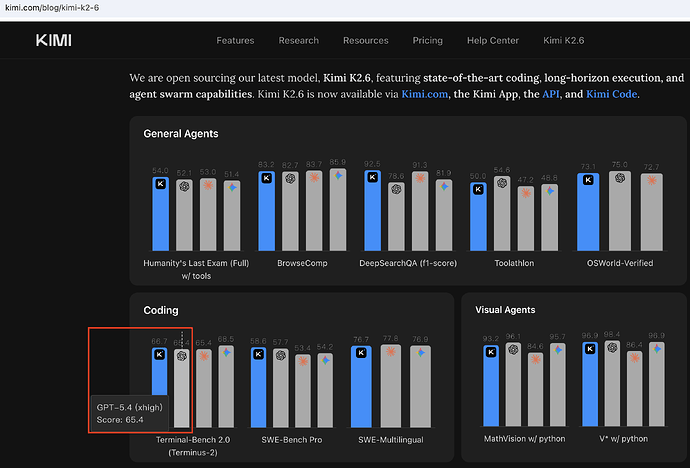690x468 pixels.
Task: Click the Gemini icon on the BrowseComp bar
Action: (x=338, y=176)
